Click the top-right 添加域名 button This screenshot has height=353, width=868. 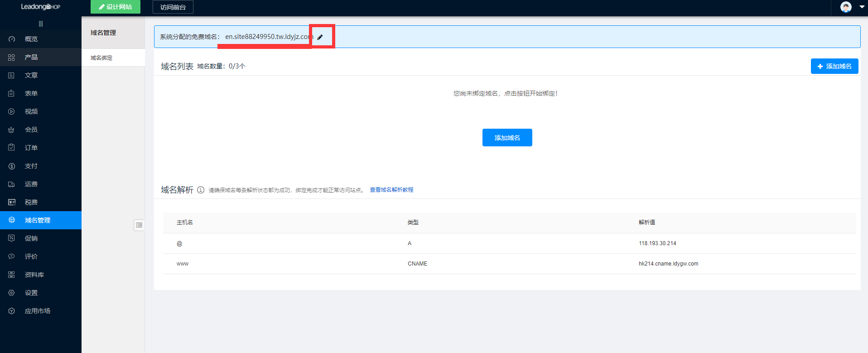pyautogui.click(x=834, y=66)
